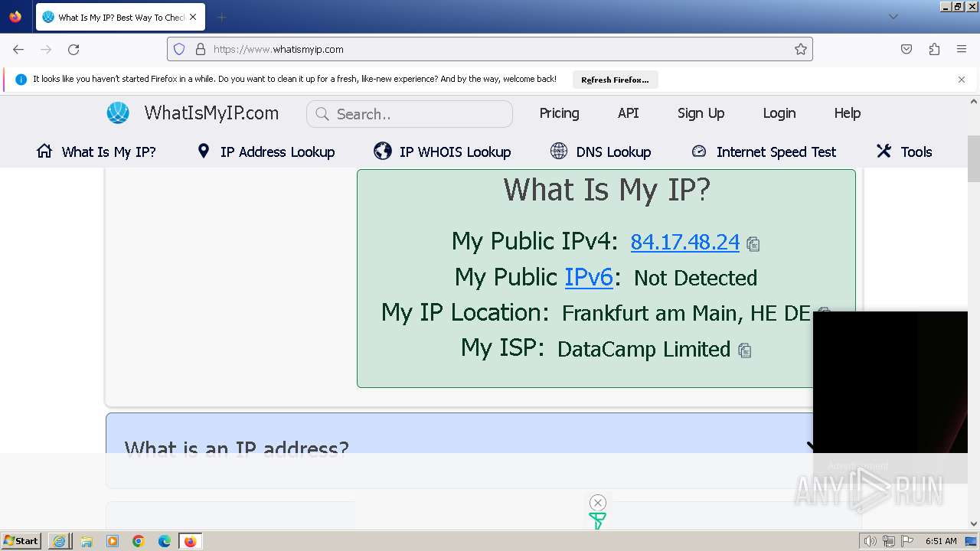Click the Frankfurt am Main, HE DE text
Image resolution: width=980 pixels, height=551 pixels.
pos(686,313)
